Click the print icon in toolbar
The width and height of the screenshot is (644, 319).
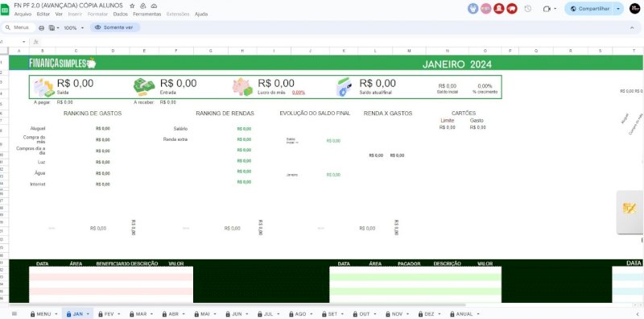tap(42, 27)
